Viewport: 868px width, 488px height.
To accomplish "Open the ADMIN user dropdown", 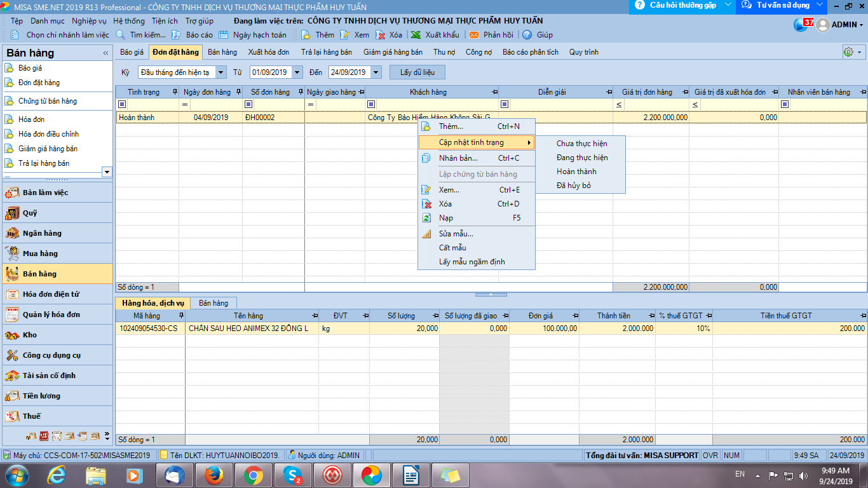I will click(862, 25).
